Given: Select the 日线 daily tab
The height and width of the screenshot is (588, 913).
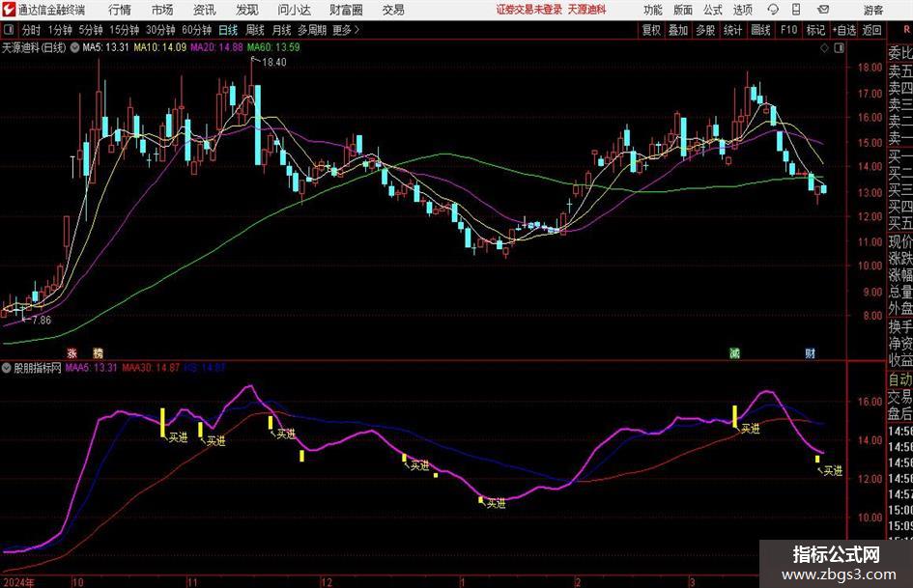Looking at the screenshot, I should click(x=228, y=30).
